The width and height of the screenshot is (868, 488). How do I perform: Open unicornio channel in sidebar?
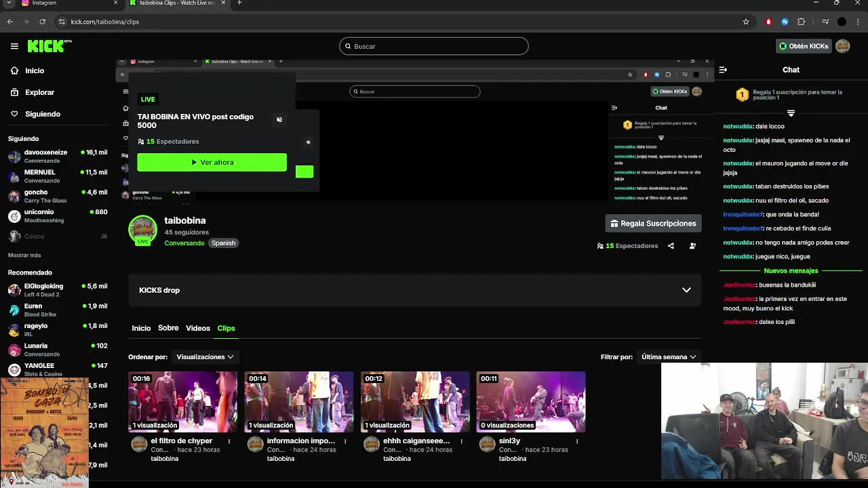tap(58, 216)
